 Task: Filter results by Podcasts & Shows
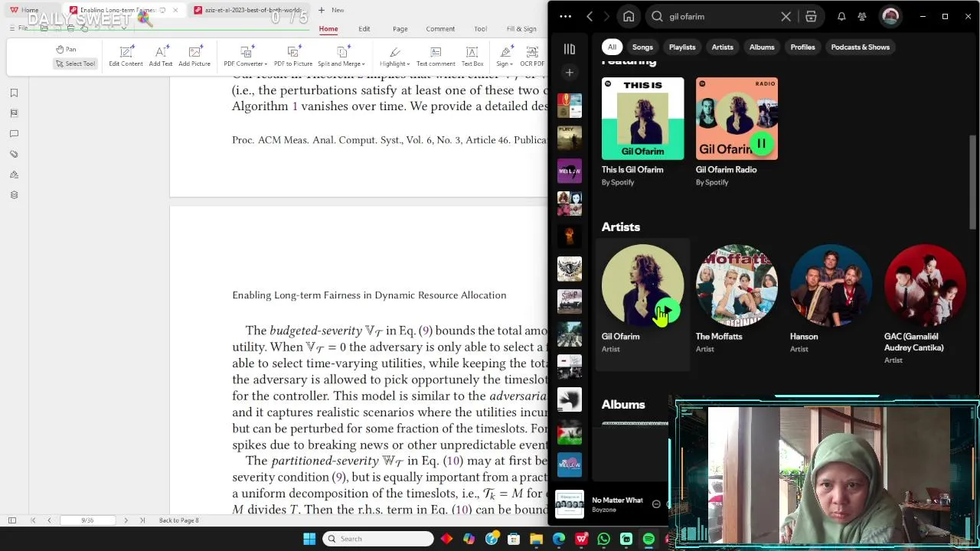point(860,47)
